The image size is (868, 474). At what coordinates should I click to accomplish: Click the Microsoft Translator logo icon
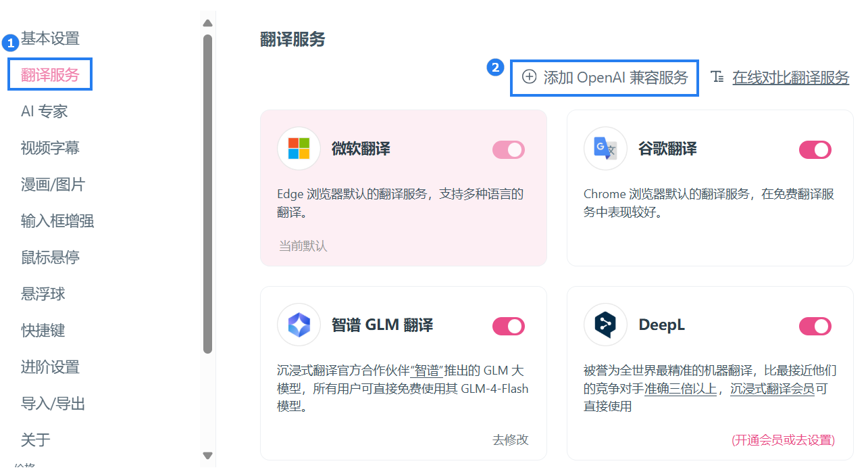click(x=299, y=148)
